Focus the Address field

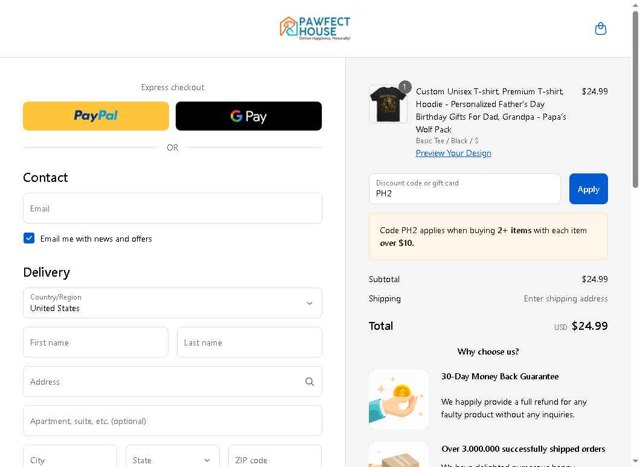point(173,382)
